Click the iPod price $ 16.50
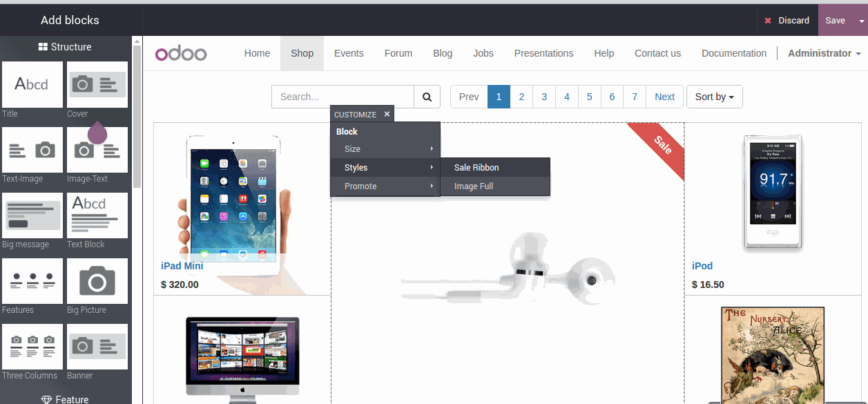The image size is (868, 404). [x=708, y=285]
